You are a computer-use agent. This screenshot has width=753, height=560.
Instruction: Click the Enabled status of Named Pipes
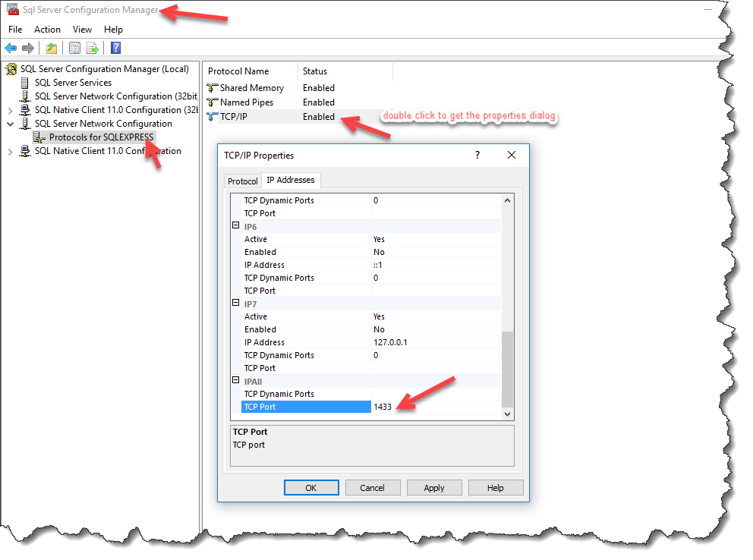318,102
